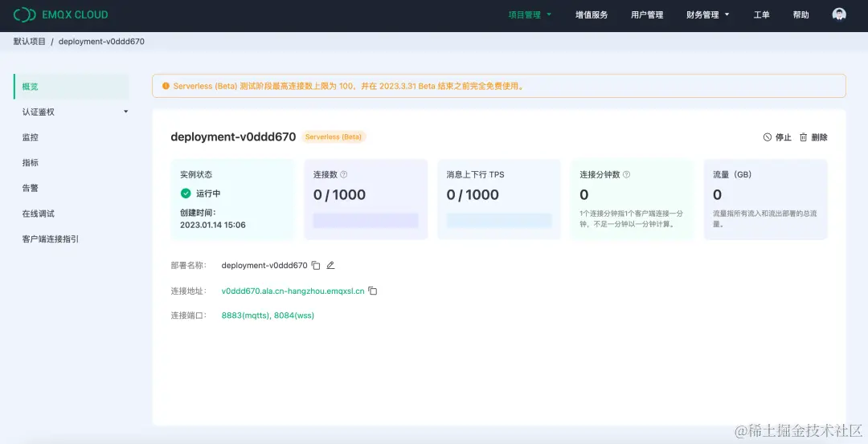Click the 连接端口 label

coord(188,316)
